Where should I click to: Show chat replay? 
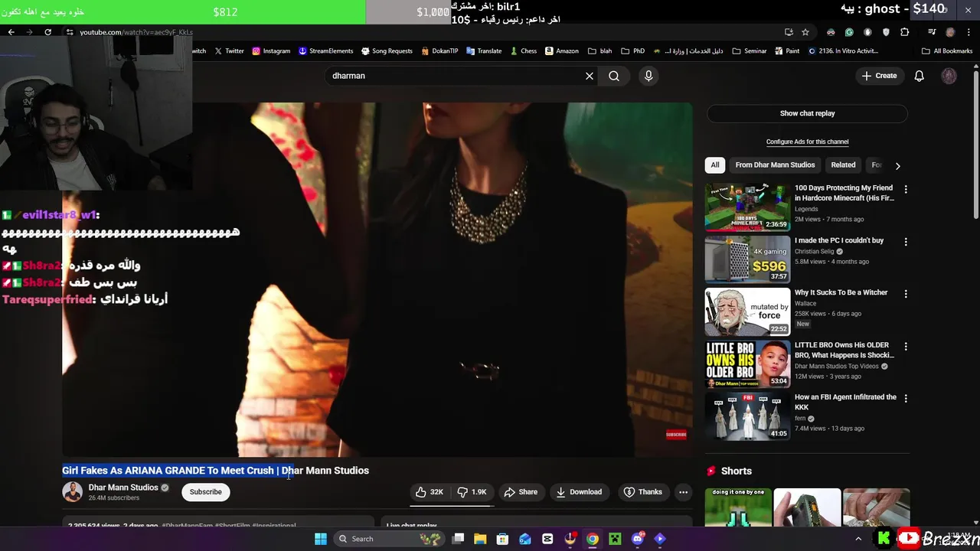[x=807, y=113]
